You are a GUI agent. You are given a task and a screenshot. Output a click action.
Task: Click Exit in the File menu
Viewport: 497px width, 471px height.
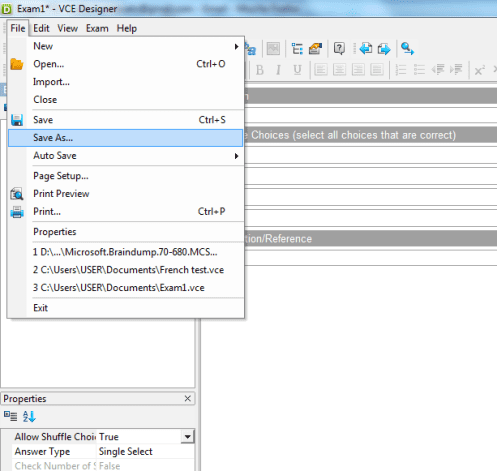click(x=40, y=308)
